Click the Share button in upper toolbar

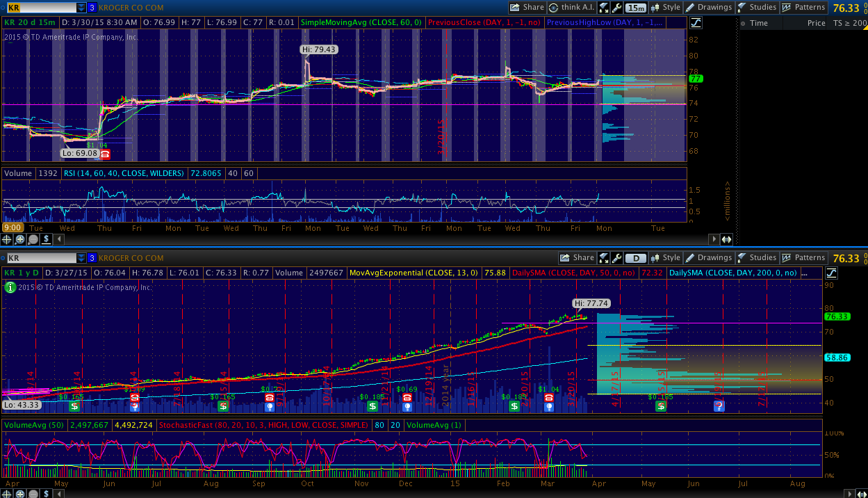pyautogui.click(x=527, y=8)
